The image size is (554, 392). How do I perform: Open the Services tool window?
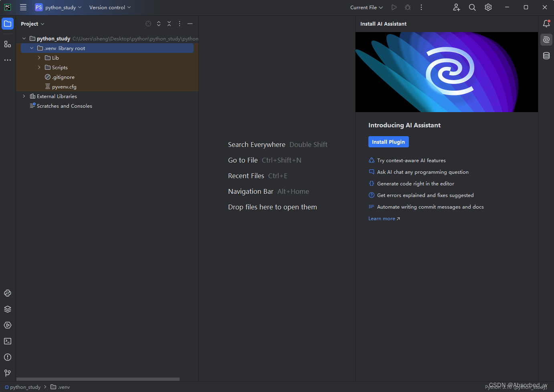tap(8, 325)
